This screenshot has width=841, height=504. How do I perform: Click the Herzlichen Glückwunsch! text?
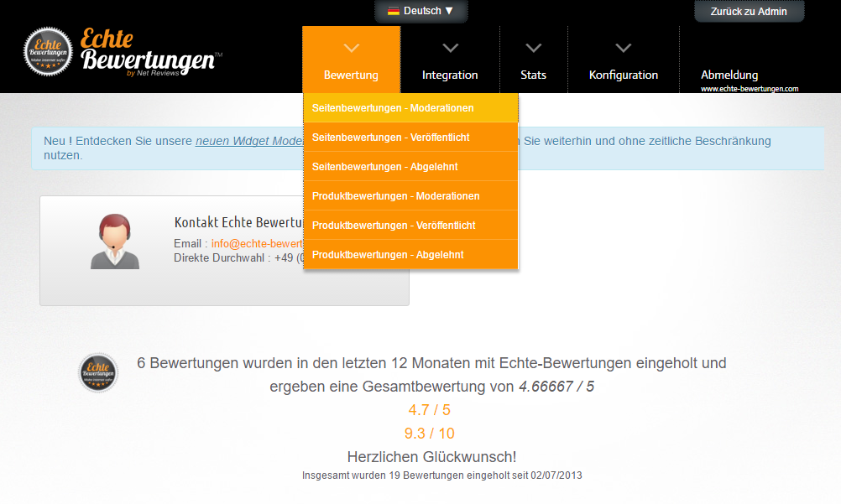(431, 457)
